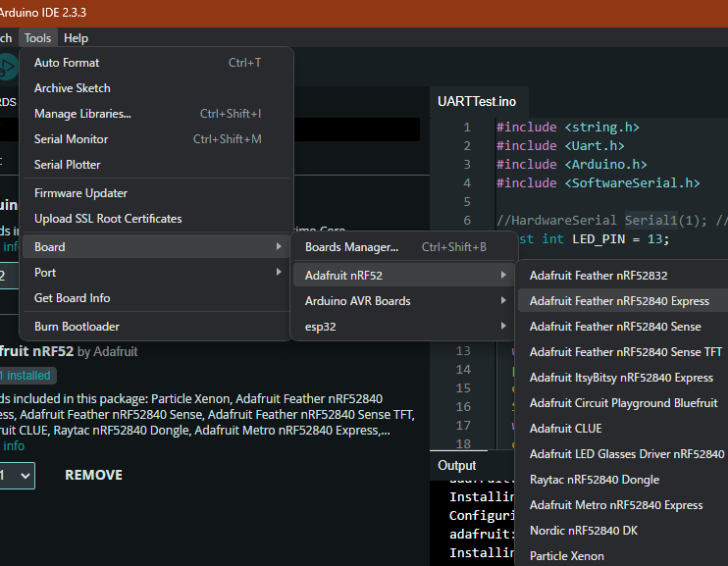Click Get Board Info
Viewport: 728px width, 566px height.
(156, 298)
